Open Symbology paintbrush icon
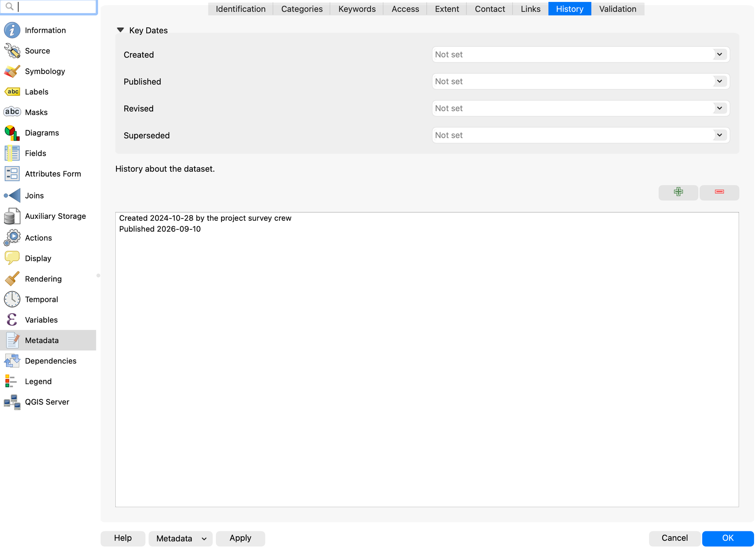This screenshot has height=551, width=756. tap(12, 71)
